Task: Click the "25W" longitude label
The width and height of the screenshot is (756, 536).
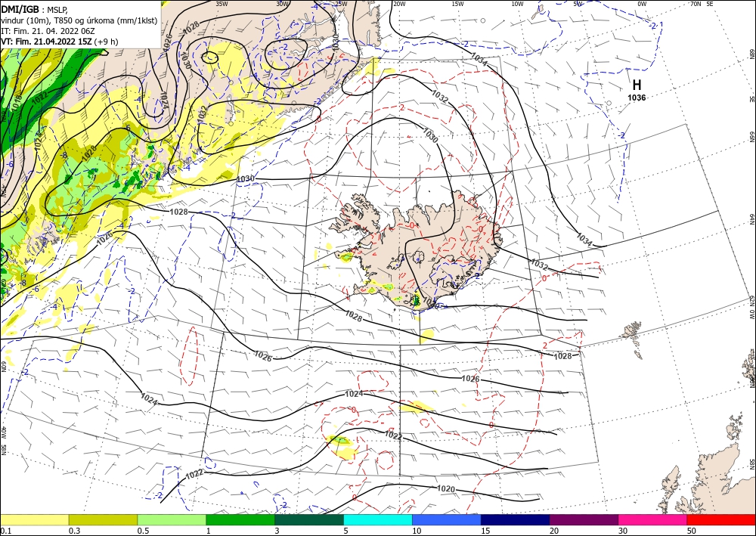Action: [x=341, y=3]
